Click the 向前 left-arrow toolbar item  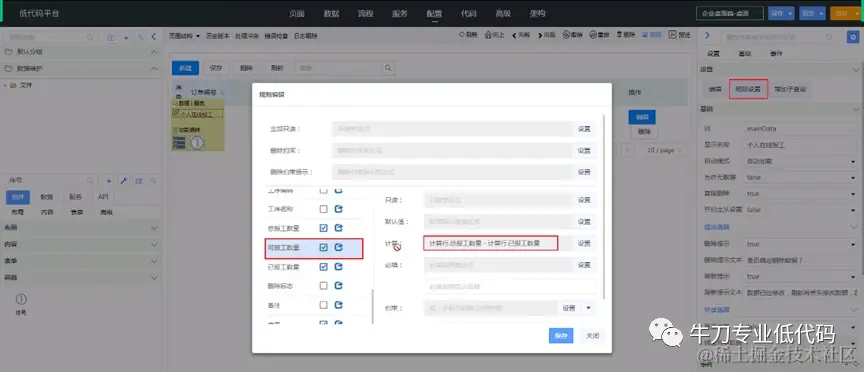[x=521, y=35]
